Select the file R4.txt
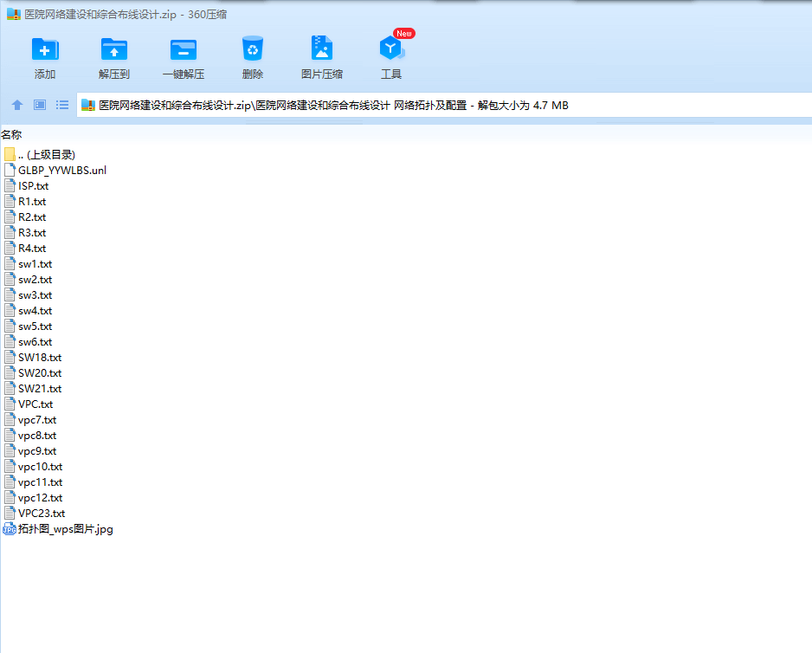 click(25, 248)
